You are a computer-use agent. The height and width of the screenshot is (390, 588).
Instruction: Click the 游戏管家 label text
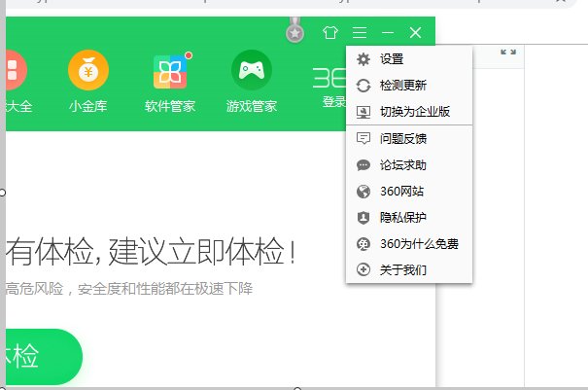tap(252, 106)
